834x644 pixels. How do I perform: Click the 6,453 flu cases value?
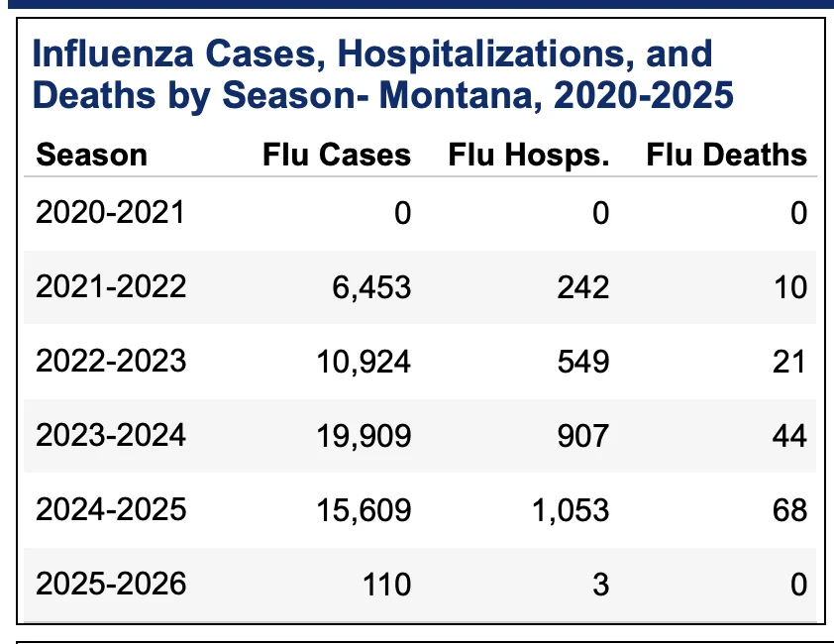click(x=371, y=287)
